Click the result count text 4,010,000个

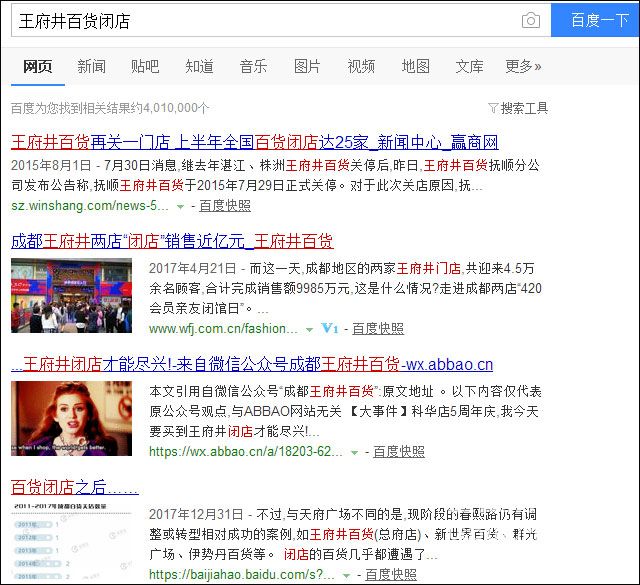(x=176, y=108)
